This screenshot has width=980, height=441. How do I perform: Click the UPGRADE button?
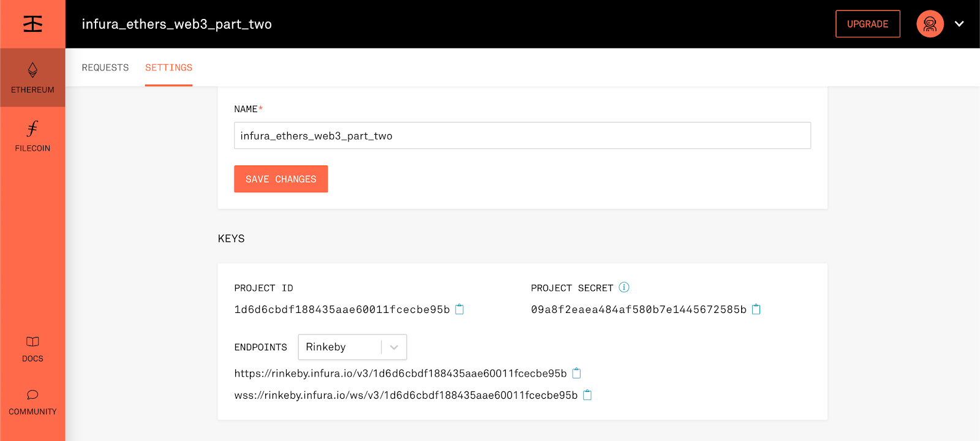coord(867,24)
